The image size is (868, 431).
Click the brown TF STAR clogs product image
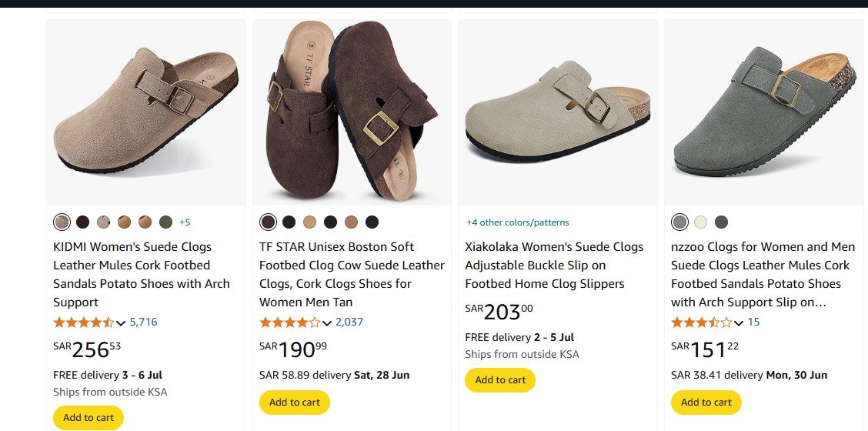[352, 112]
